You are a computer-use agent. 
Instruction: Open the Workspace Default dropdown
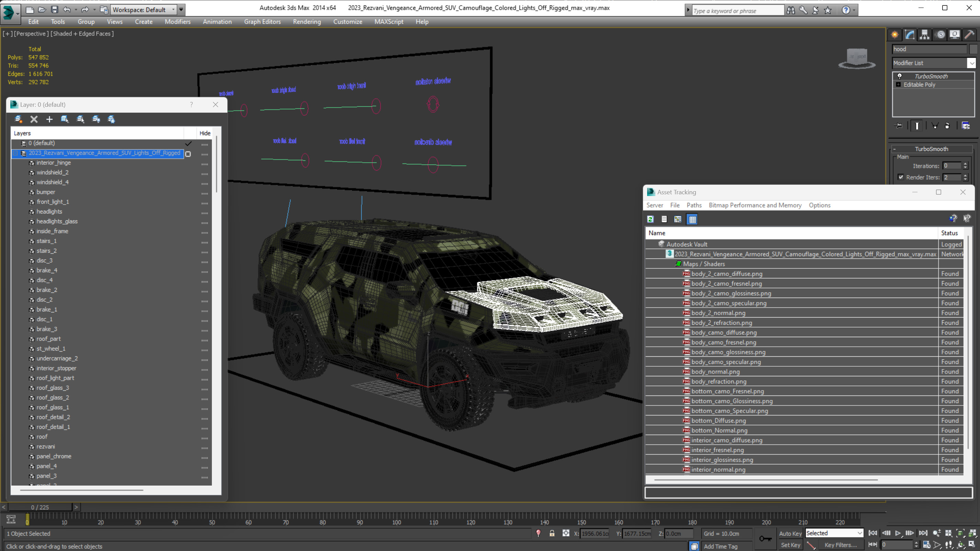pos(144,10)
